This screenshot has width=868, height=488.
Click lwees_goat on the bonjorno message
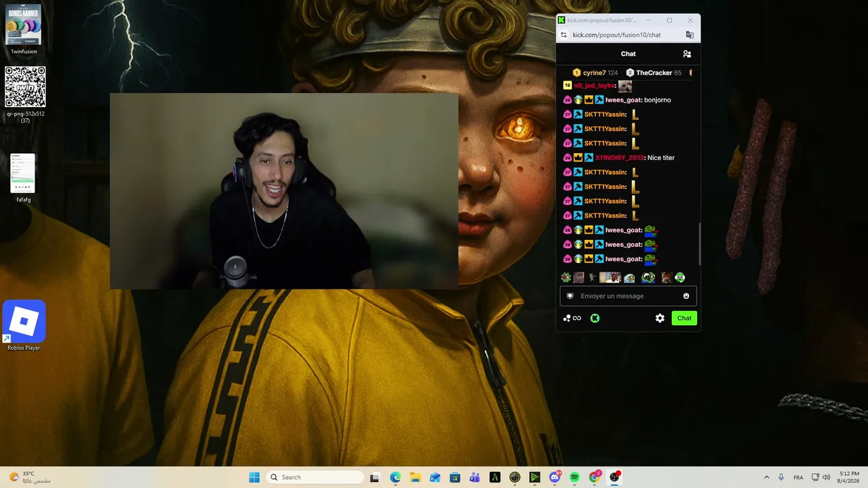point(623,100)
